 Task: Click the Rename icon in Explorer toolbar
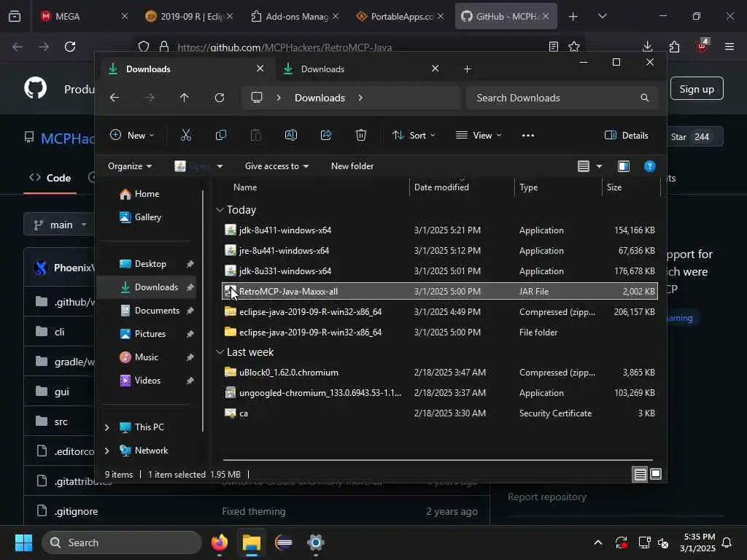pyautogui.click(x=290, y=135)
